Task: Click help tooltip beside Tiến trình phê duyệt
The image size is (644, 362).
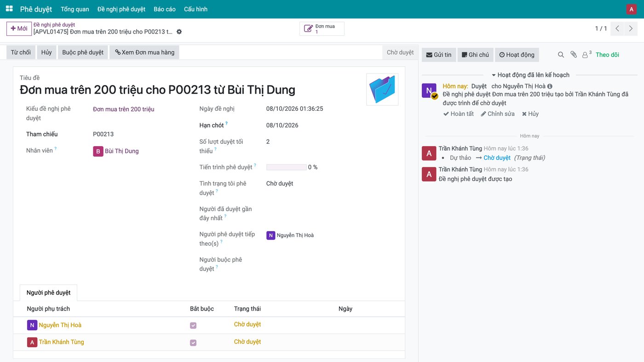Action: point(255,165)
